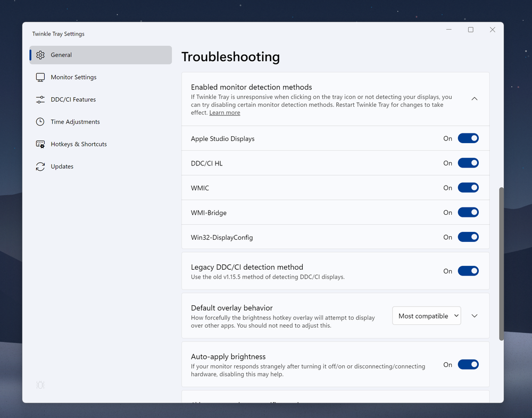The height and width of the screenshot is (418, 532).
Task: Toggle Legacy DDC/CI detection method off
Action: (468, 271)
